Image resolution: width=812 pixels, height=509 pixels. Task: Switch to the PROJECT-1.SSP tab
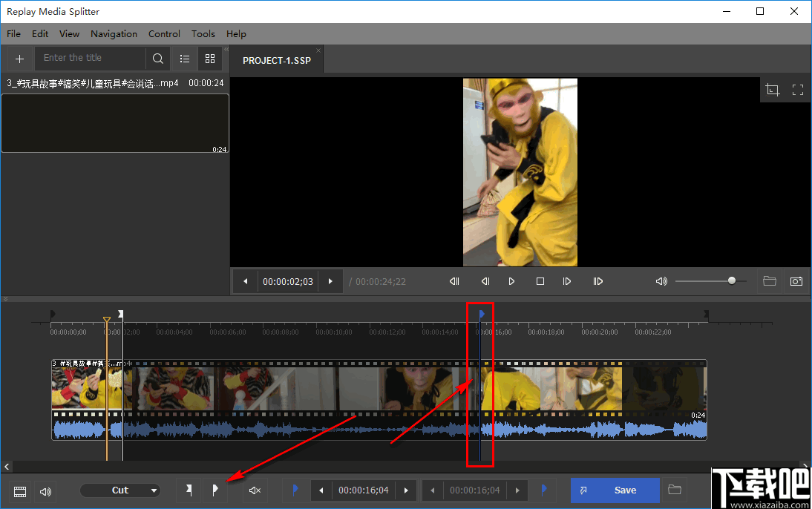click(276, 60)
